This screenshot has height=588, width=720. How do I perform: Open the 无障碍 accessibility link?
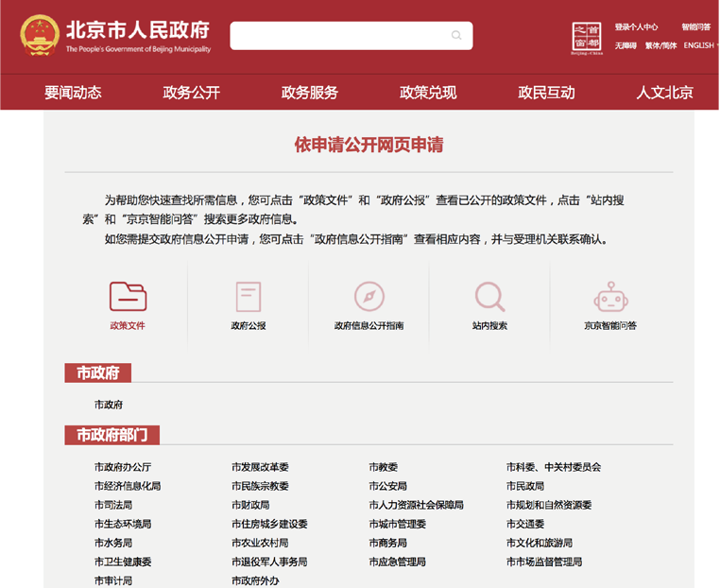coord(626,45)
